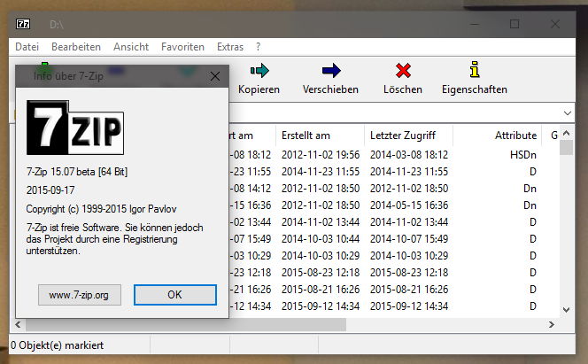Maximize the 7-Zip main window
The width and height of the screenshot is (588, 364).
[x=514, y=25]
